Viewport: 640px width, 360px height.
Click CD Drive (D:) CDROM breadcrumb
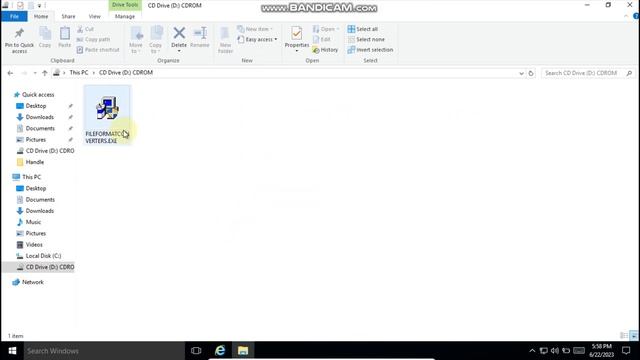126,72
